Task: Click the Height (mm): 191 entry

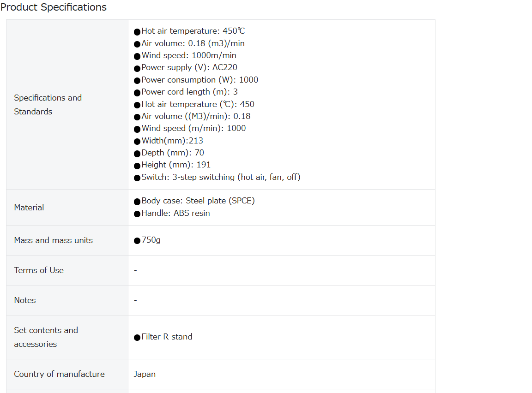Action: (172, 165)
